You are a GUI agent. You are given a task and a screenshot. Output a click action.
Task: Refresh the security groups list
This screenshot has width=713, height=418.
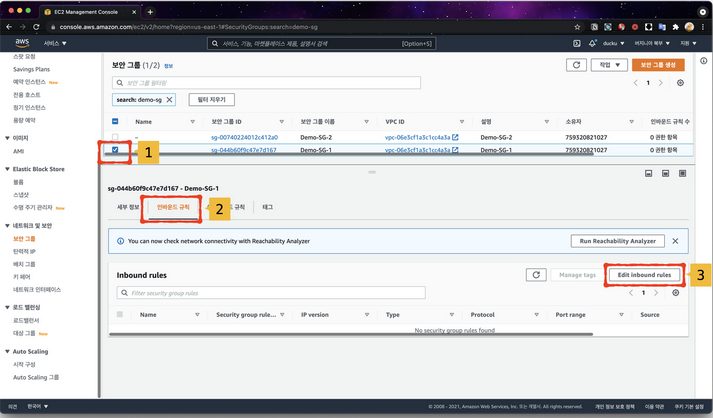coord(575,65)
